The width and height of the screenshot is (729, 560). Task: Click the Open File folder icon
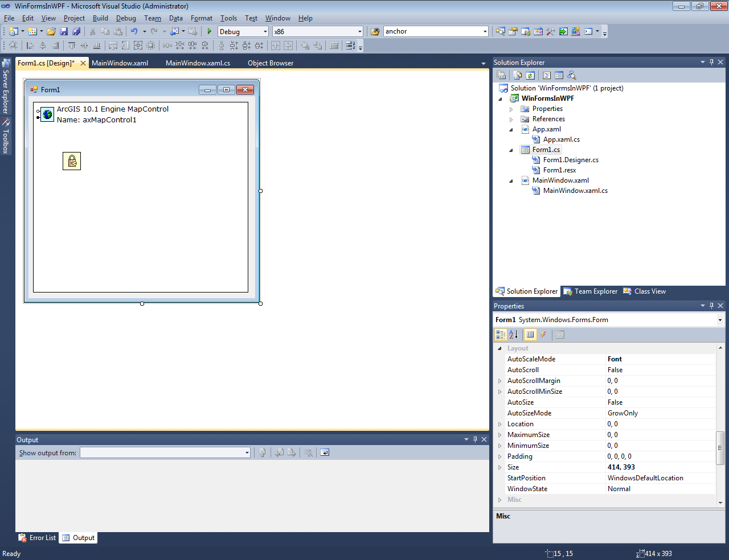[x=51, y=31]
